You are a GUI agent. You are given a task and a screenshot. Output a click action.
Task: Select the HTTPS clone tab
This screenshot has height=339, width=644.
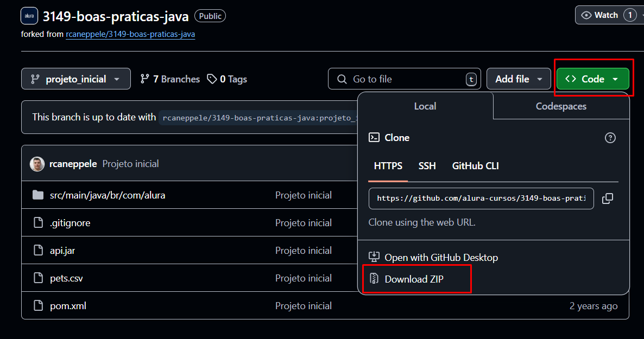388,166
